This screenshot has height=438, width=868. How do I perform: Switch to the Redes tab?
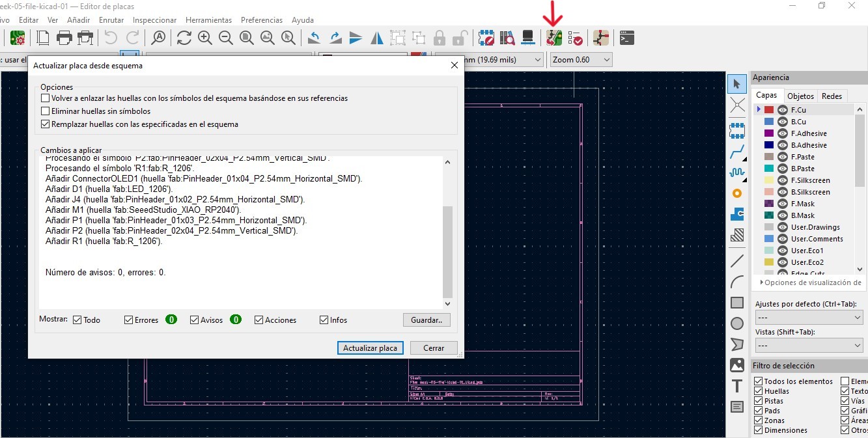832,96
